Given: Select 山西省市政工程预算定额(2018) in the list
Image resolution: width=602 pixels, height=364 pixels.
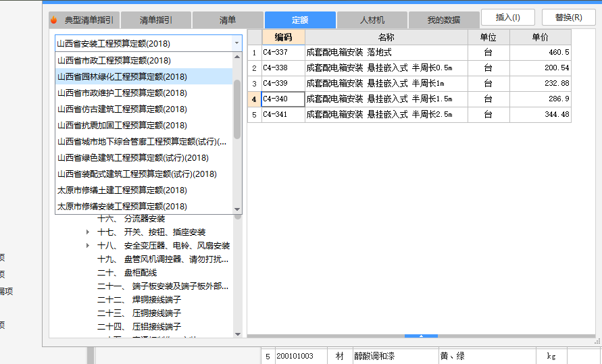Looking at the screenshot, I should 144,60.
